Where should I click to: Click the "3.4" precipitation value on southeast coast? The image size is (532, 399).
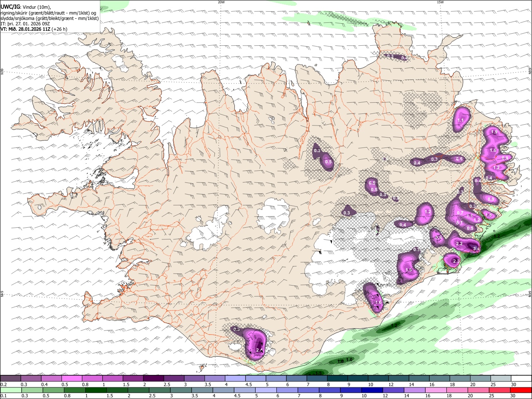click(x=476, y=249)
